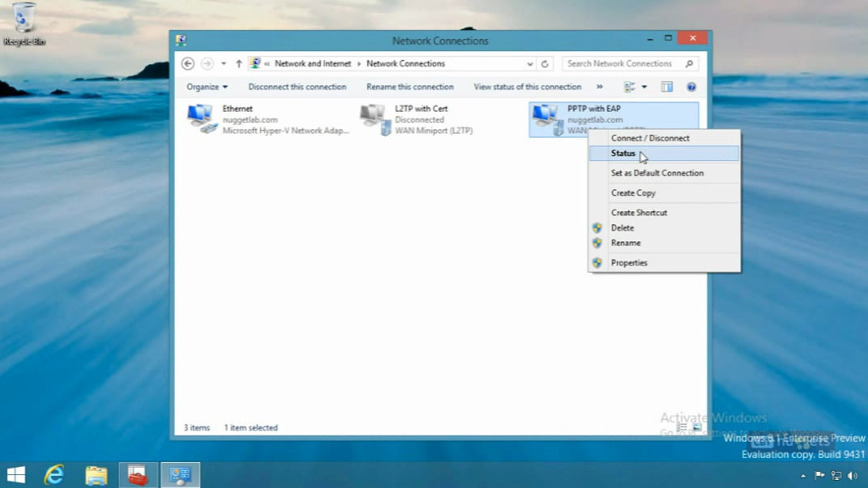Open File Explorer from taskbar
Screen dimensions: 868x488
point(96,475)
